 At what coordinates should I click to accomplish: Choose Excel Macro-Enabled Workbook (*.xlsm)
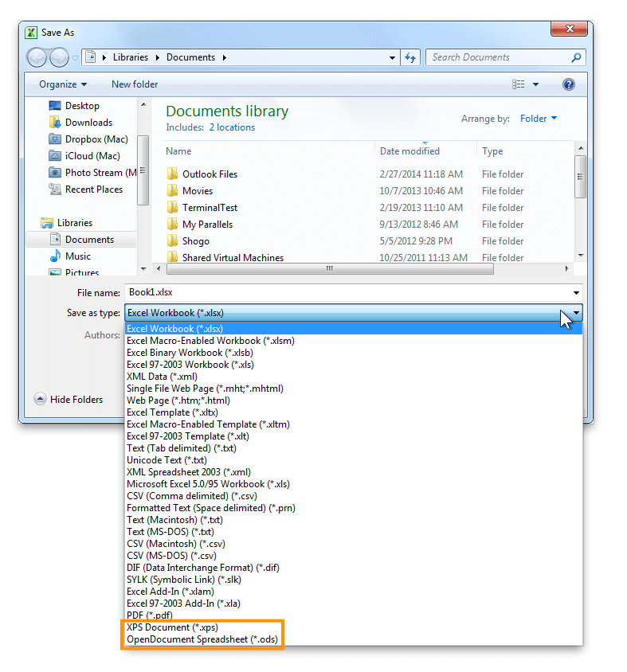pyautogui.click(x=354, y=341)
